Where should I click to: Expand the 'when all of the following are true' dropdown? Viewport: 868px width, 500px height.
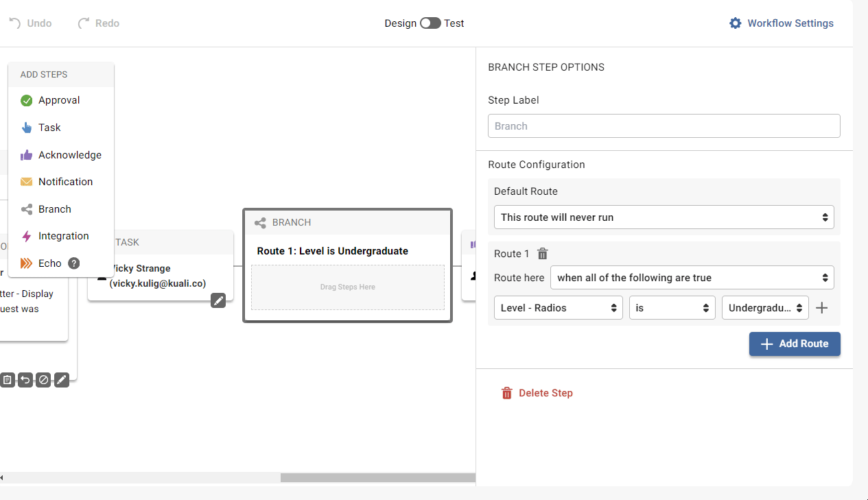point(692,278)
